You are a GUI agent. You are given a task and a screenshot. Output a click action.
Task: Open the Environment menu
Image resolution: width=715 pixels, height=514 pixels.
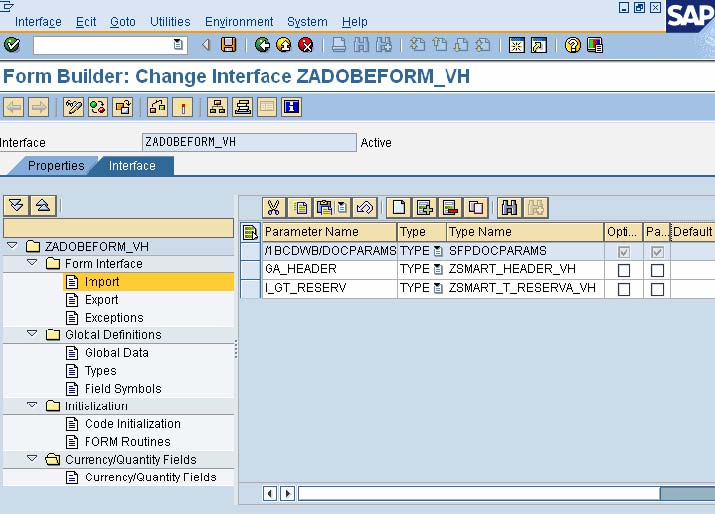coord(239,22)
